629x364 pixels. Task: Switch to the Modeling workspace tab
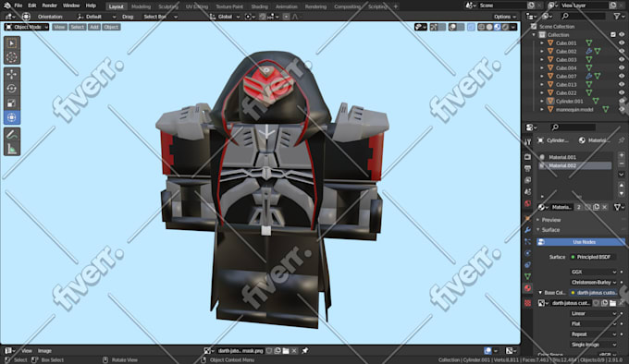[x=141, y=6]
